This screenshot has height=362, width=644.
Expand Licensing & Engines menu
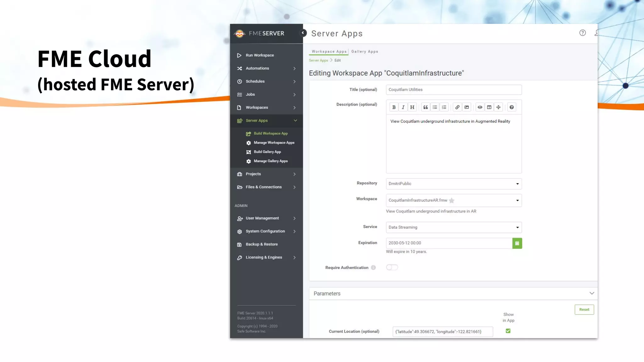(266, 257)
